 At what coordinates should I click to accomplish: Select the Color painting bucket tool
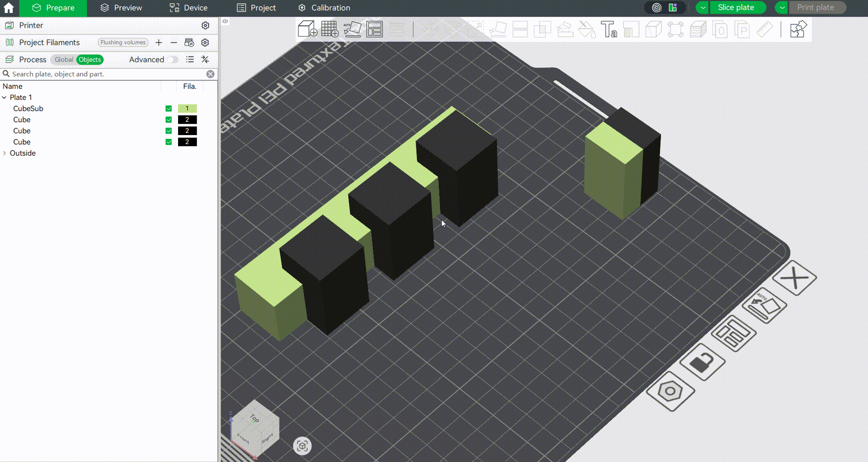click(587, 29)
